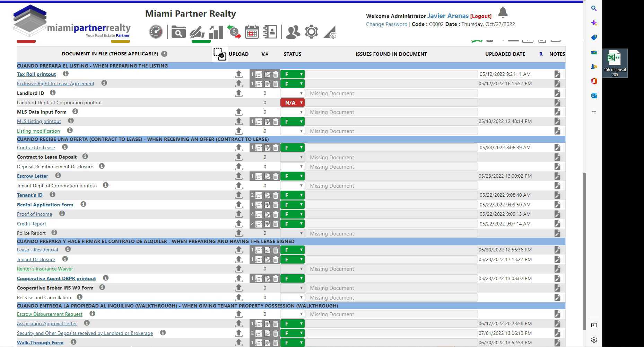Open the 156 disposal Excel desktop file
Screen dimensions: 644x347
click(615, 63)
